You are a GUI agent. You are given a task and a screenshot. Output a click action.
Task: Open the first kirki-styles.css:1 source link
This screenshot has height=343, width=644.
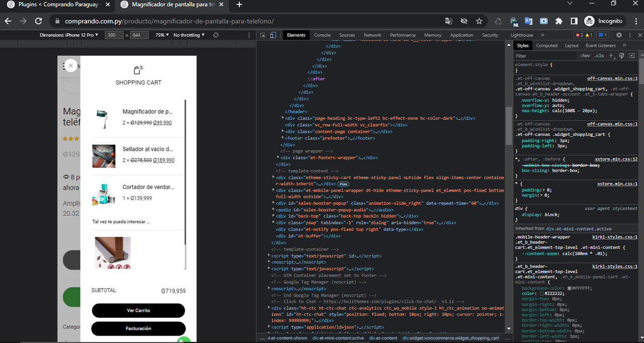(x=615, y=236)
